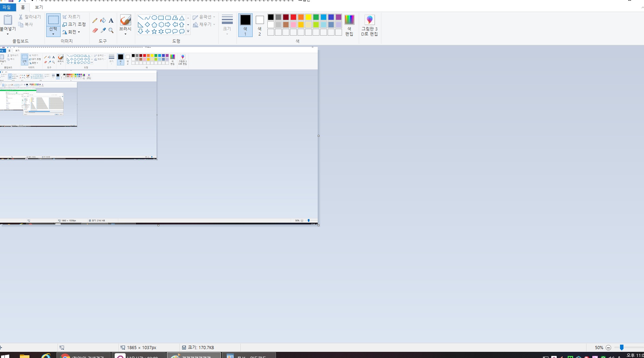This screenshot has width=644, height=358.
Task: Open 크기 조정 (resize) dialog
Action: (74, 24)
